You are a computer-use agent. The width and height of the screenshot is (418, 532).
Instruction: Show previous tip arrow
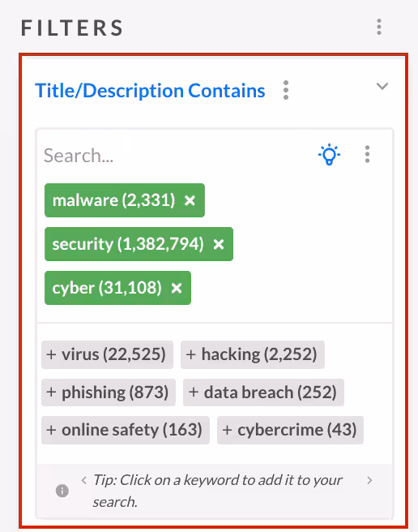click(84, 480)
